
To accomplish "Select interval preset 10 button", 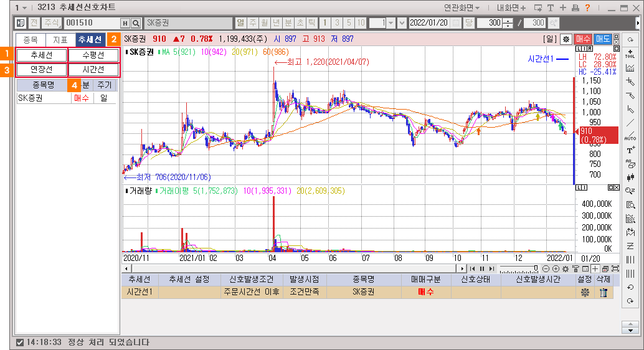I will point(360,23).
